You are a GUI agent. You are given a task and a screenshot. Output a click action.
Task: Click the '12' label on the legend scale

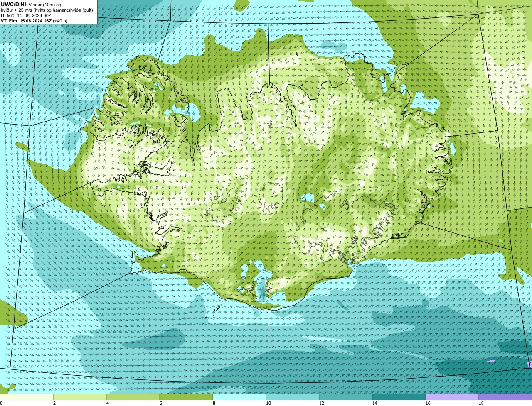[322, 403]
